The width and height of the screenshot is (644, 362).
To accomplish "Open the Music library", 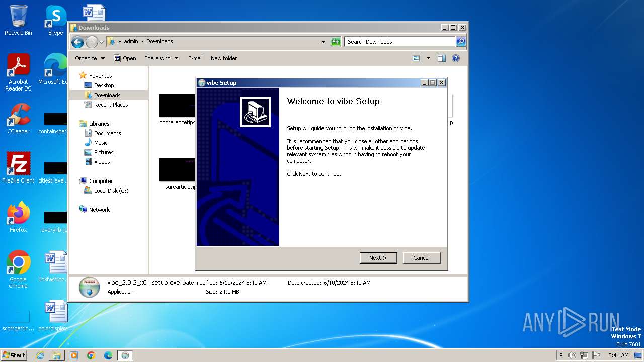I will click(x=101, y=143).
